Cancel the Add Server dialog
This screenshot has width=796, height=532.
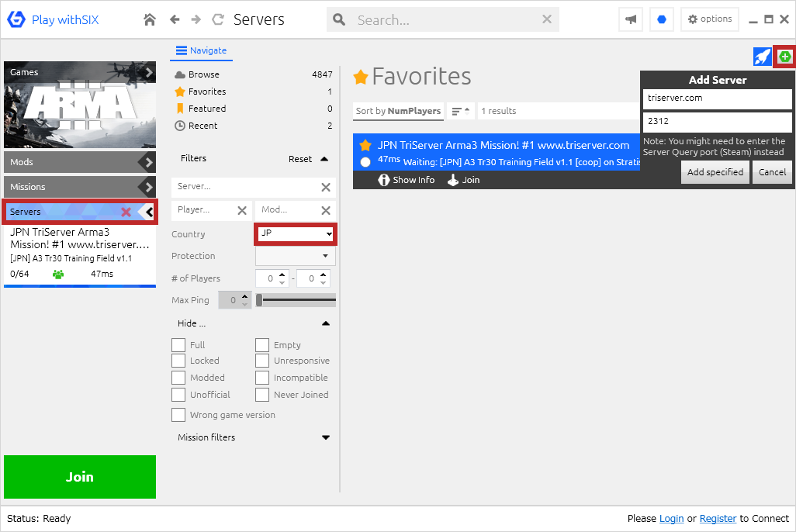[772, 173]
